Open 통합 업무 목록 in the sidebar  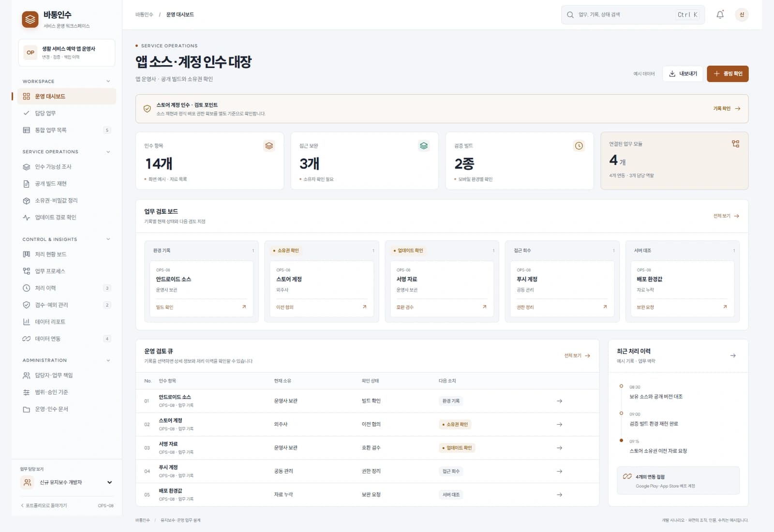67,130
